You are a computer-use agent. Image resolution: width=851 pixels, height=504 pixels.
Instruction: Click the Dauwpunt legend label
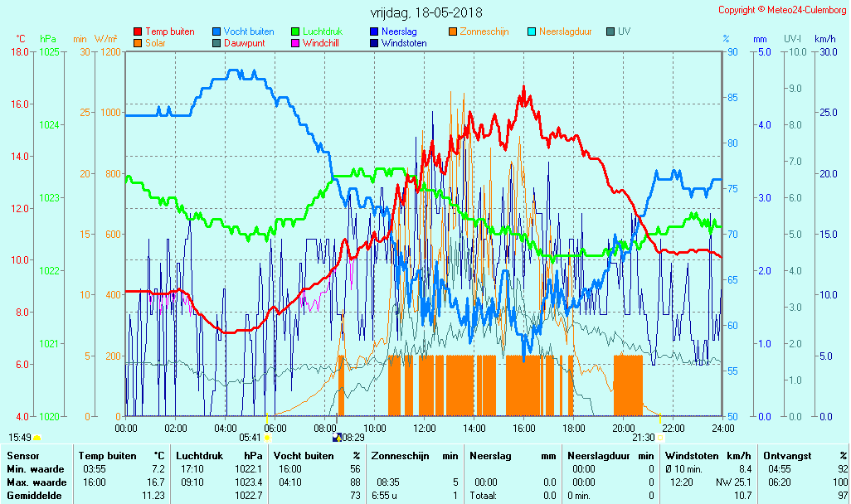point(246,43)
